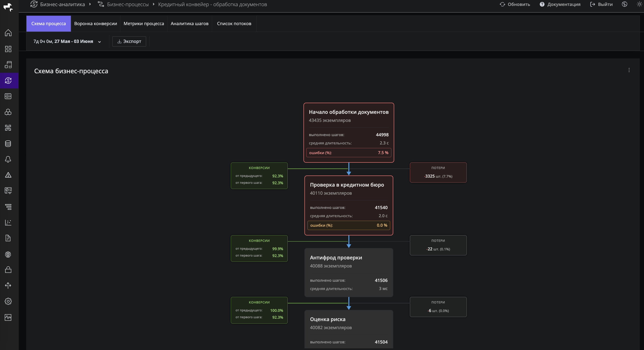Open the command-key grid icon in the sidebar
The height and width of the screenshot is (350, 644).
pyautogui.click(x=8, y=128)
